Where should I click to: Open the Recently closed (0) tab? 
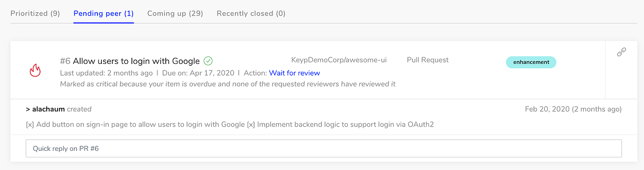tap(251, 13)
